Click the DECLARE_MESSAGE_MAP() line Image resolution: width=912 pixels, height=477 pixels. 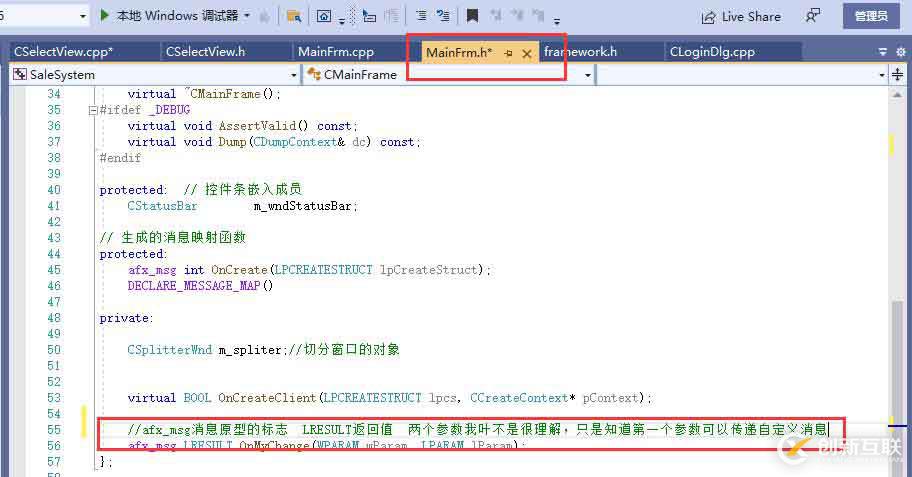coord(200,286)
